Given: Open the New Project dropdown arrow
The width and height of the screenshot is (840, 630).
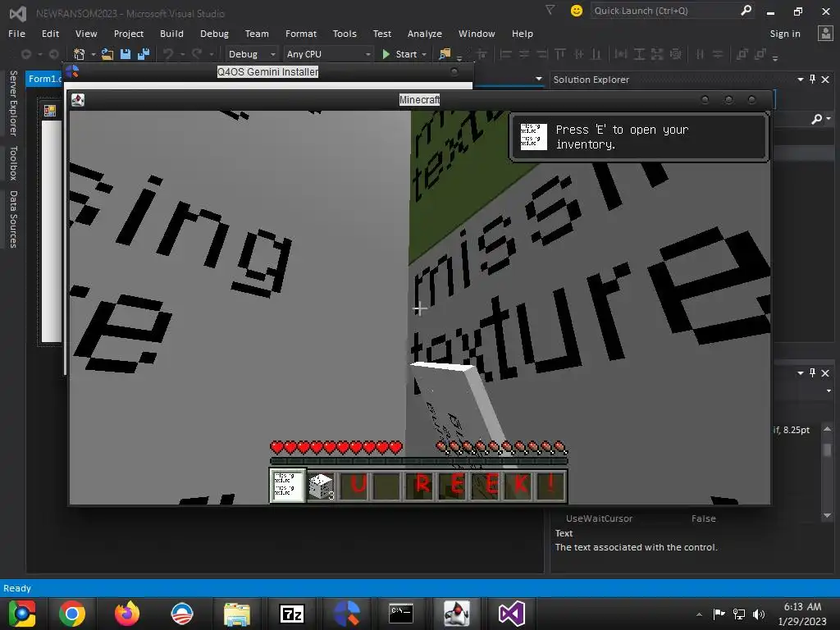Looking at the screenshot, I should [94, 54].
